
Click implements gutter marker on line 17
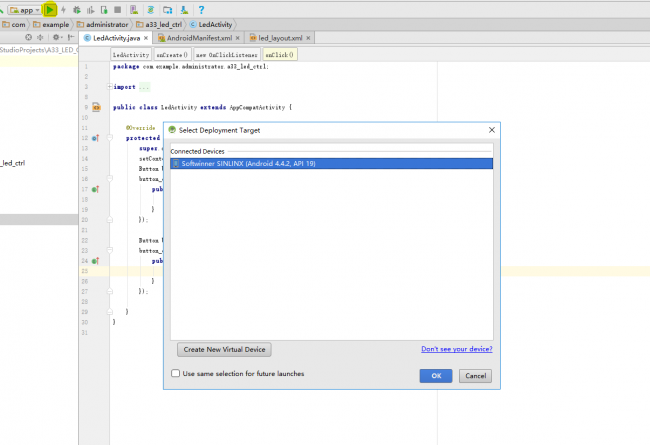[x=95, y=190]
